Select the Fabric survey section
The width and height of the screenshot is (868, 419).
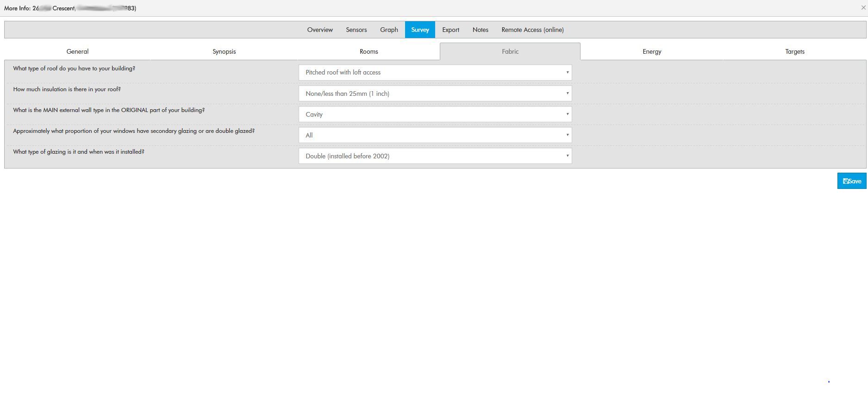click(x=510, y=51)
